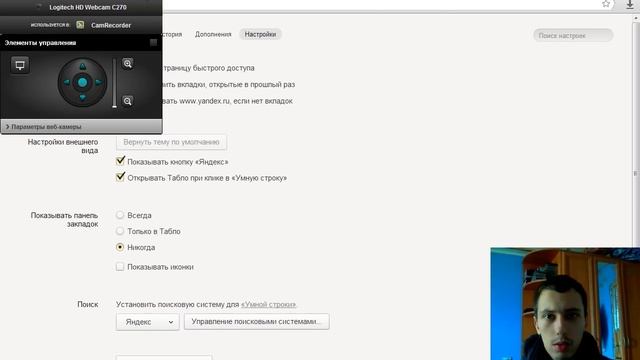Click the Поиск настроек search field
The width and height of the screenshot is (640, 360).
pos(573,36)
